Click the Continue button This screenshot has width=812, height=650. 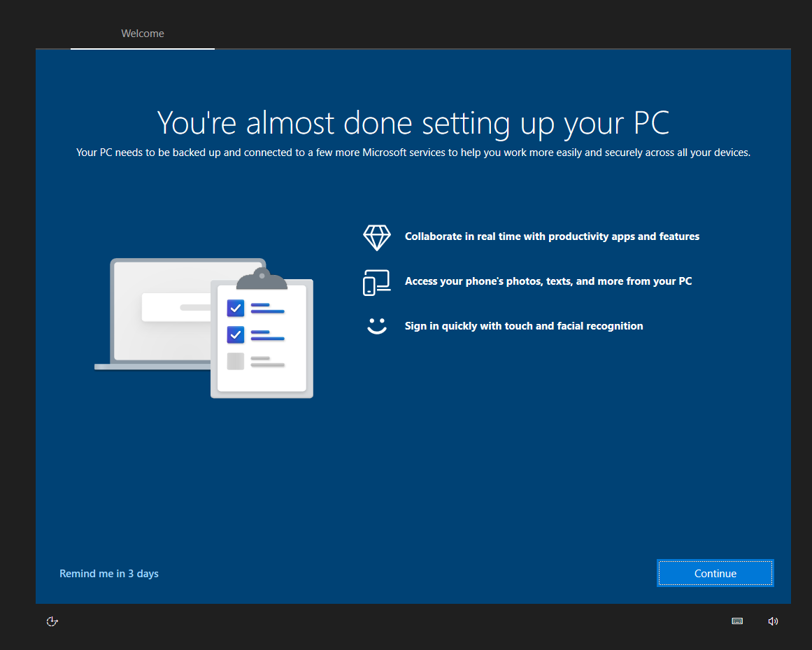(x=715, y=573)
